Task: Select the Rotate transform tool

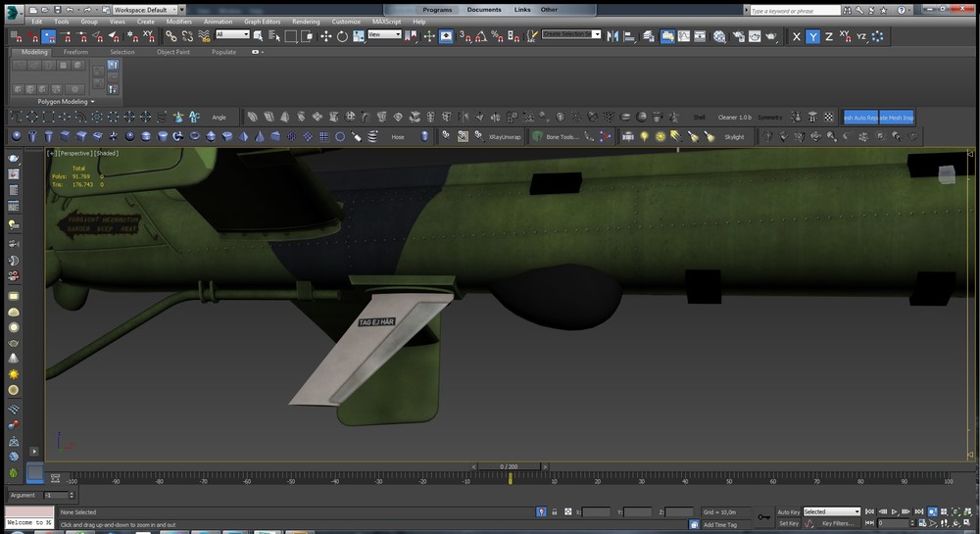Action: click(x=342, y=36)
